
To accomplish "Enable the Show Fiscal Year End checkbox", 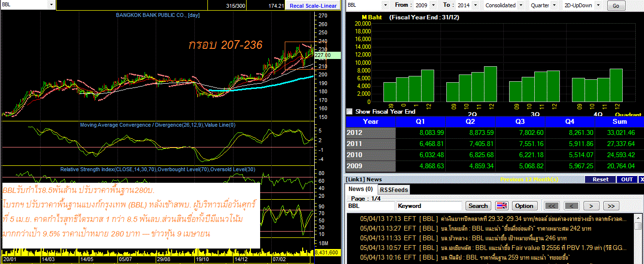I will click(x=350, y=111).
